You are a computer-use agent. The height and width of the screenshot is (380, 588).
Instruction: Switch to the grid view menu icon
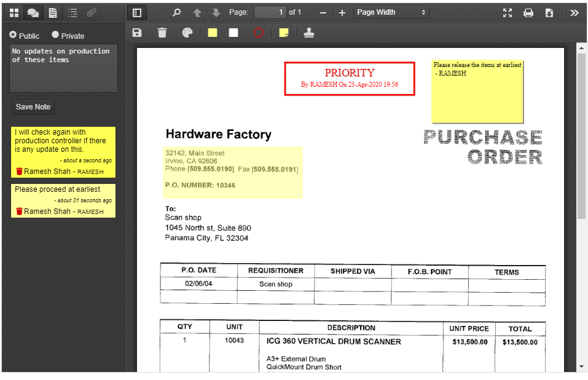[x=14, y=12]
